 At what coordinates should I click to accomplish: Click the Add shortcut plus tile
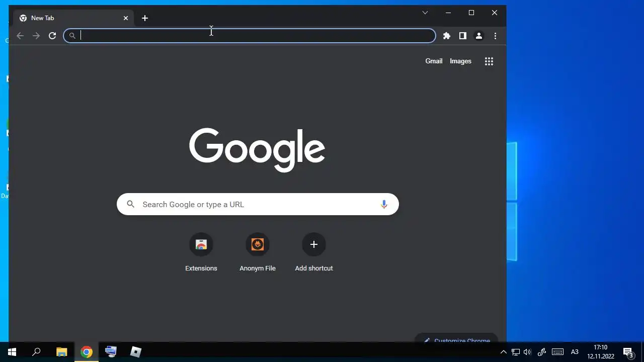coord(314,253)
